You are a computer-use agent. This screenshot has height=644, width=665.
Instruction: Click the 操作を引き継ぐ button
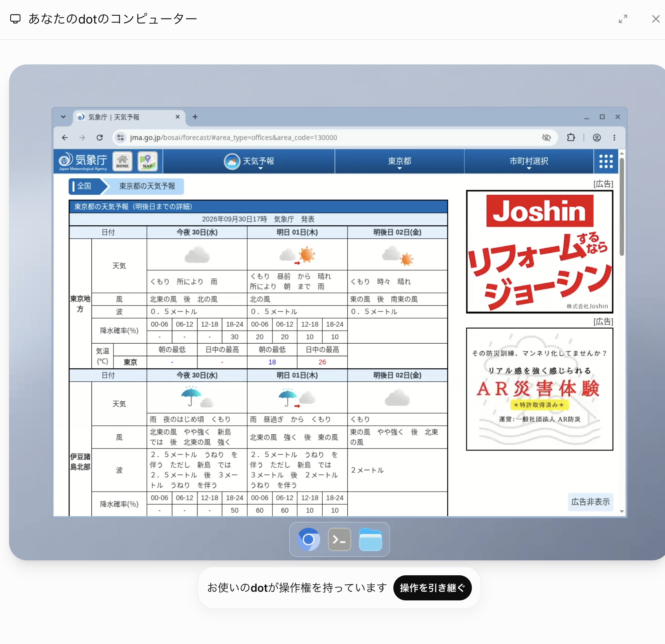pyautogui.click(x=432, y=587)
